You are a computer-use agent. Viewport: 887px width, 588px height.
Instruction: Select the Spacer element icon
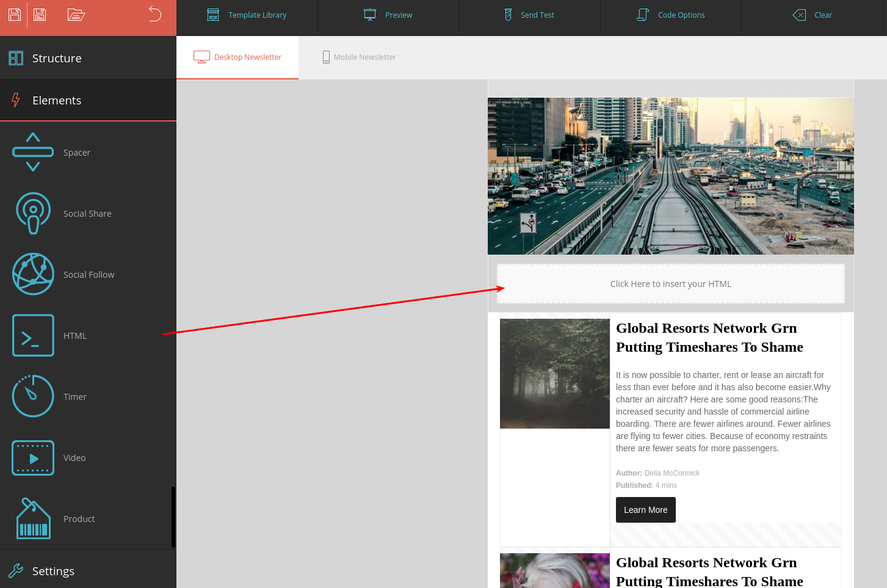(x=33, y=152)
